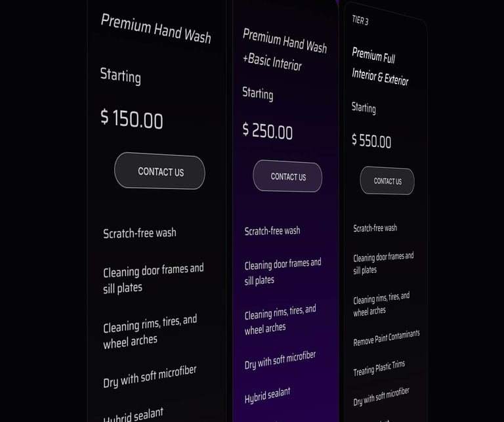Click the TIER 3 label
Viewport: 504px width, 422px height.
[360, 20]
